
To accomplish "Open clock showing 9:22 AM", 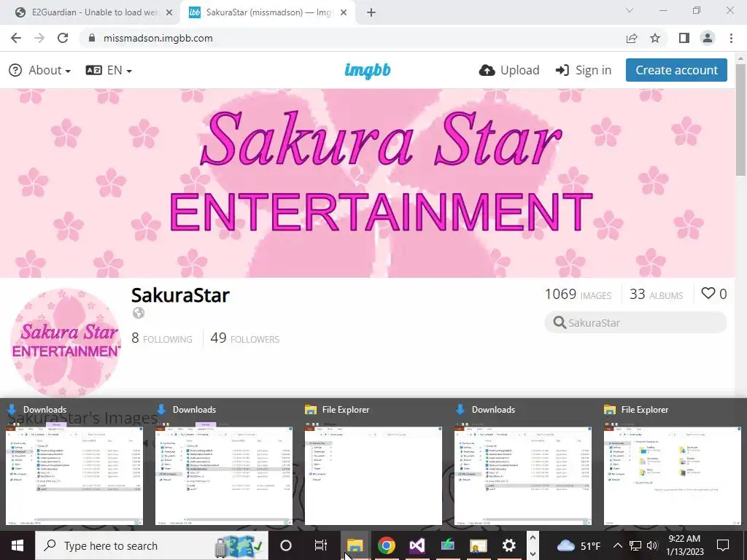I will point(684,545).
